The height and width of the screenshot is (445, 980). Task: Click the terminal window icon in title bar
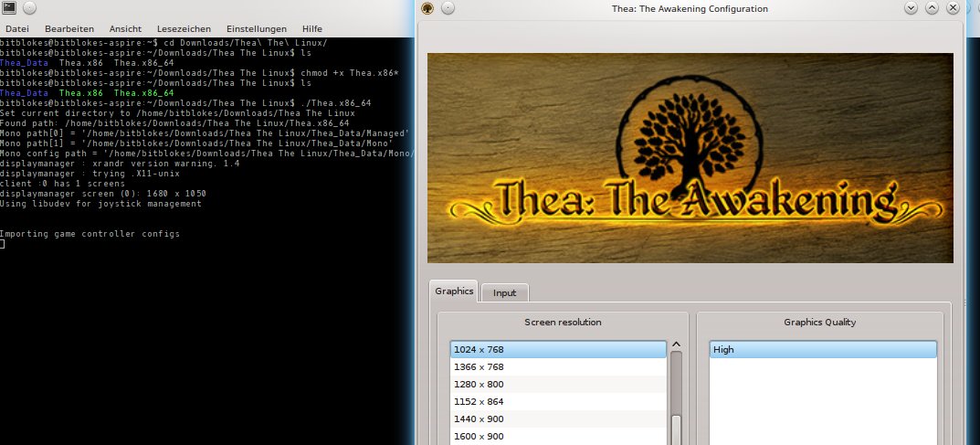(9, 7)
